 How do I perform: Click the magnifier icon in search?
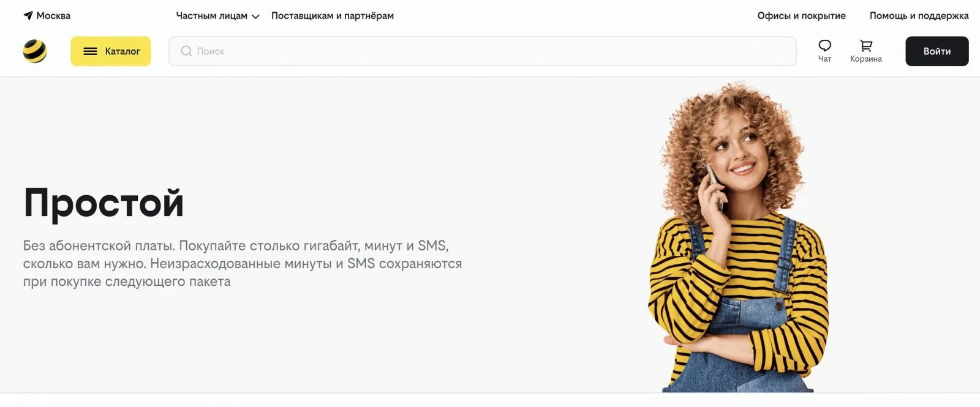[186, 51]
